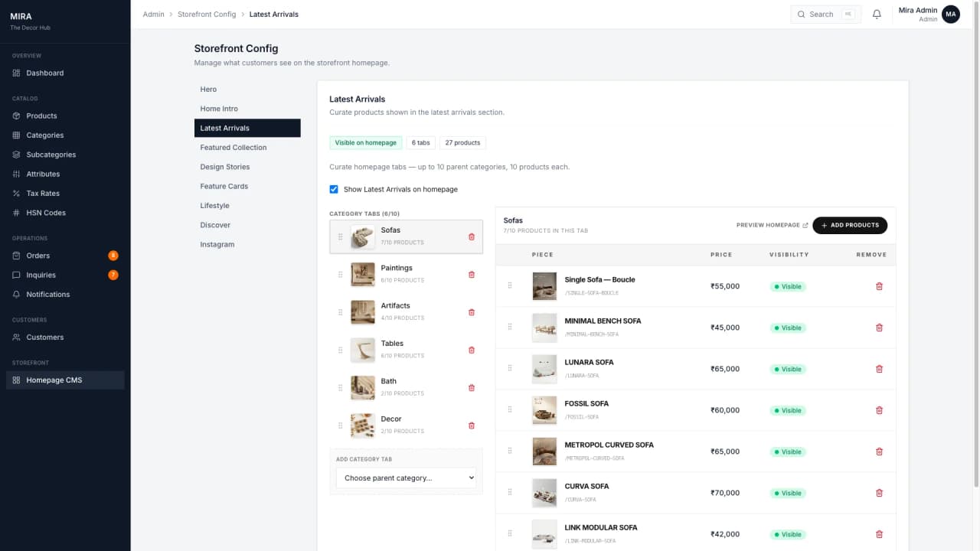Screen dimensions: 980x551
Task: Remove METROPOL CURVED SOFA from tab
Action: pos(879,452)
